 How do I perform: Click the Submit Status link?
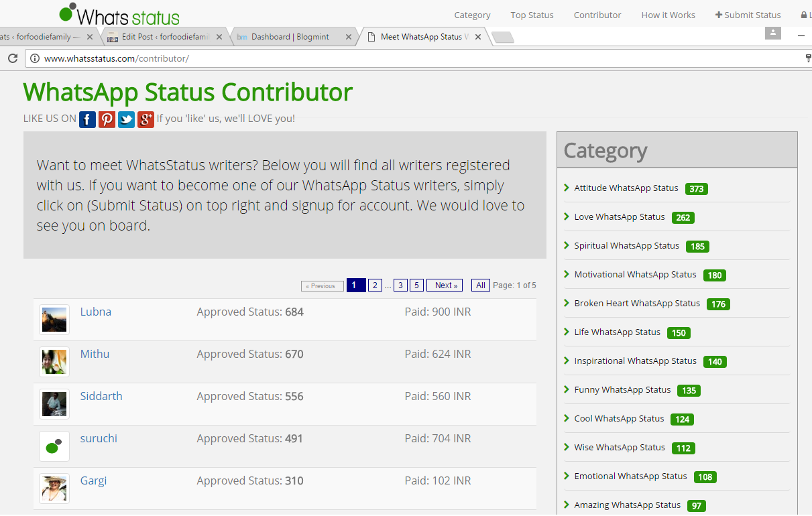coord(748,15)
